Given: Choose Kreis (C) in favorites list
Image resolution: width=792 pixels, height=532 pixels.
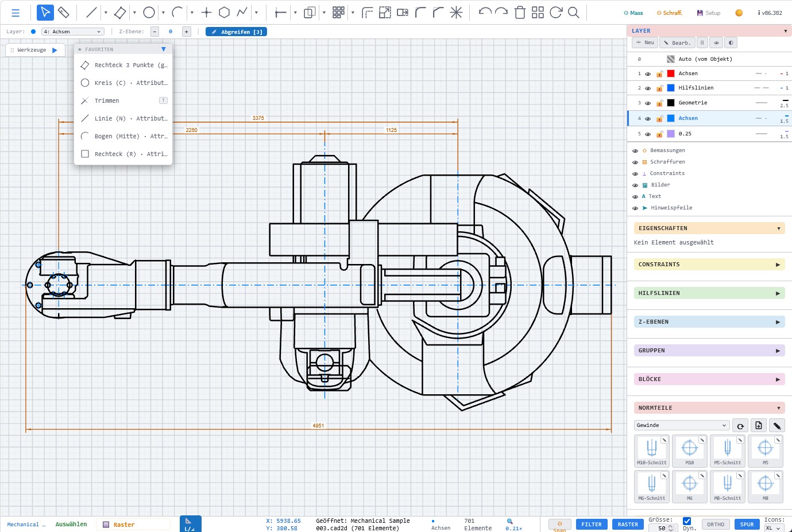Looking at the screenshot, I should tap(123, 83).
